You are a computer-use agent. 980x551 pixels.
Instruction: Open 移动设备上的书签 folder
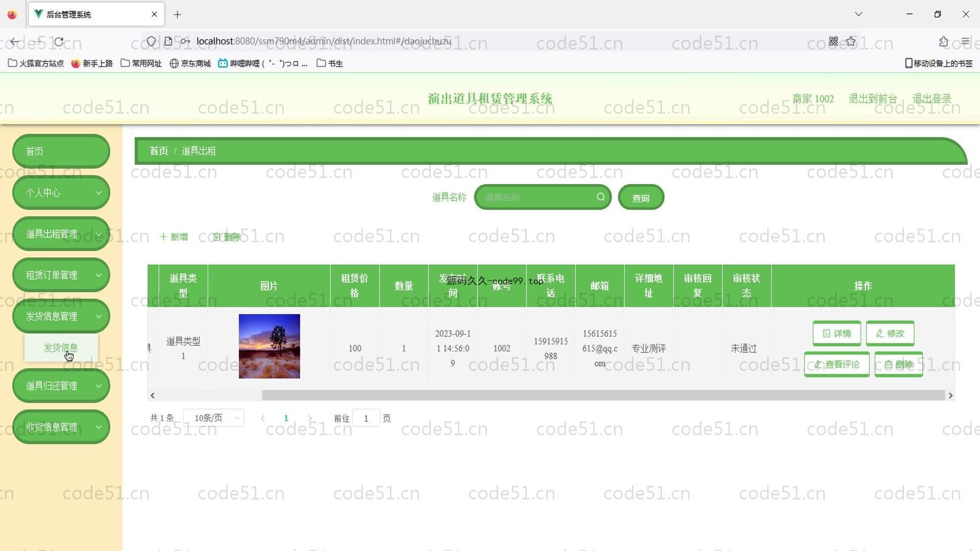939,63
